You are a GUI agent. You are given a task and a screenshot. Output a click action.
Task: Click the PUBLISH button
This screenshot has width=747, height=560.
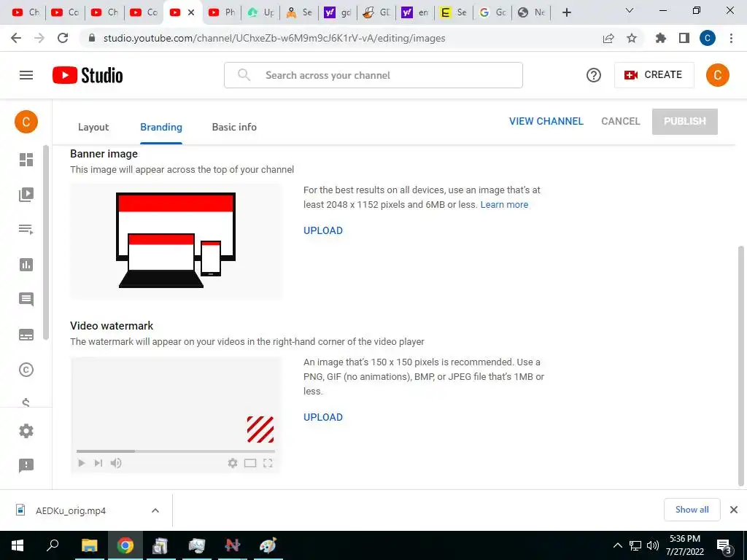pyautogui.click(x=684, y=122)
